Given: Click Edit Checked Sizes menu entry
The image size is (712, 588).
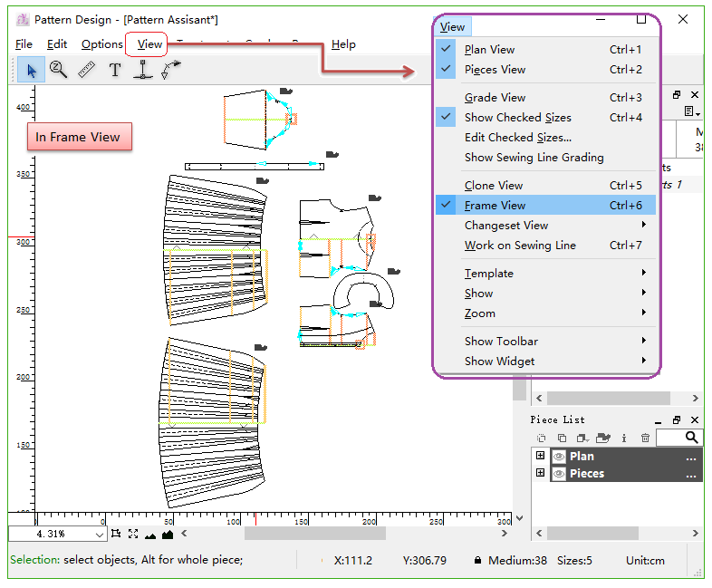Looking at the screenshot, I should 517,138.
